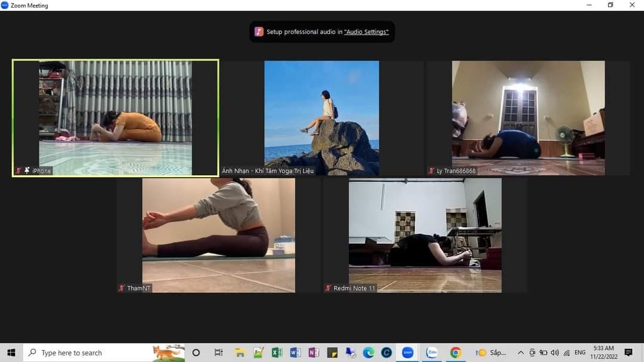Open Cortana circle icon on taskbar
Screen dimensions: 644x362
196,352
